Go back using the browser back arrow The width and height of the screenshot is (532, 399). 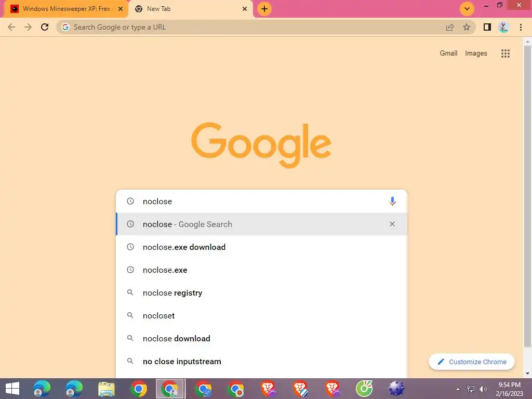tap(11, 27)
